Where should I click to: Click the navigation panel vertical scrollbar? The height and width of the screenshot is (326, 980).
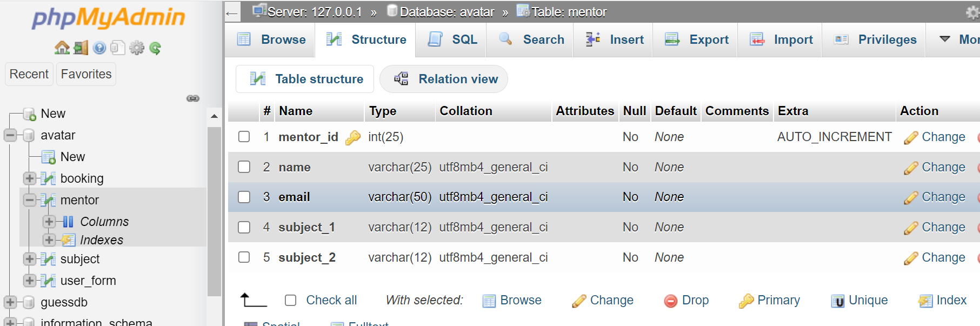pos(214,211)
